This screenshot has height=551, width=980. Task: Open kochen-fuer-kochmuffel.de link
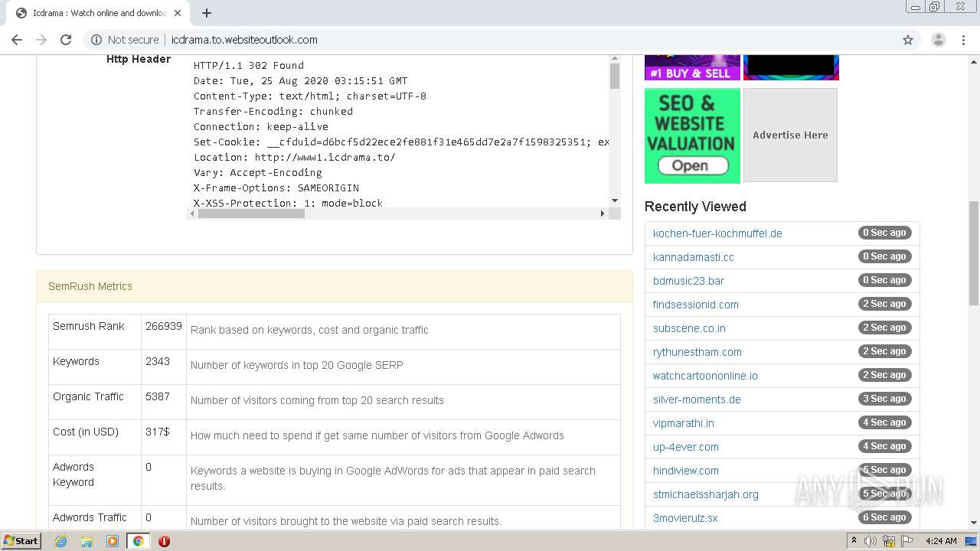[x=717, y=233]
